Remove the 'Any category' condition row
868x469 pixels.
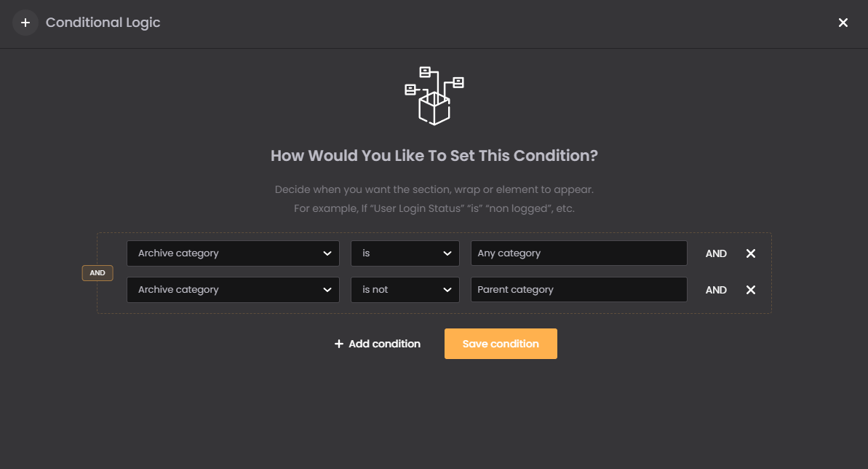751,253
